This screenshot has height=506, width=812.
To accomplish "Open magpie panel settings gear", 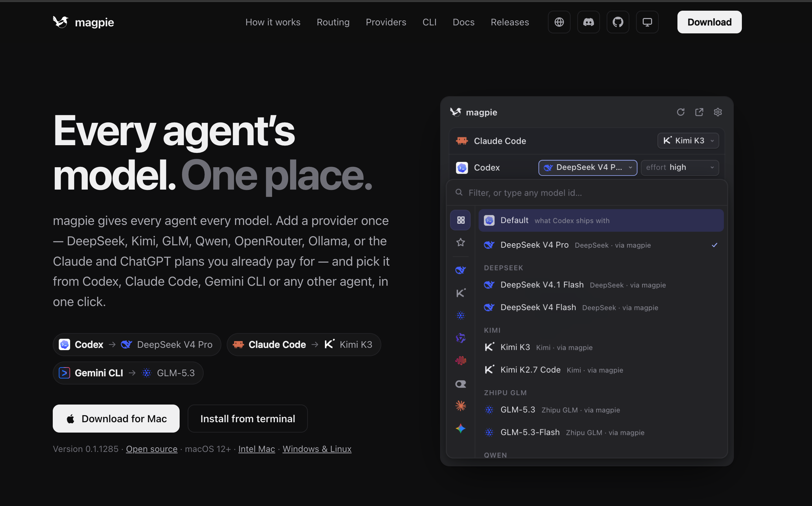I will tap(718, 112).
